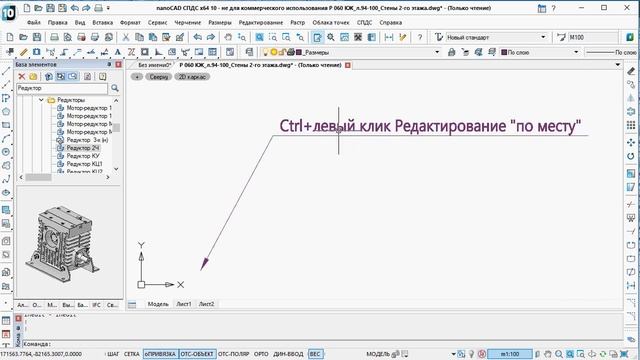Open the По слою linetype dropdown
Viewport: 640px width, 360px height.
click(610, 52)
